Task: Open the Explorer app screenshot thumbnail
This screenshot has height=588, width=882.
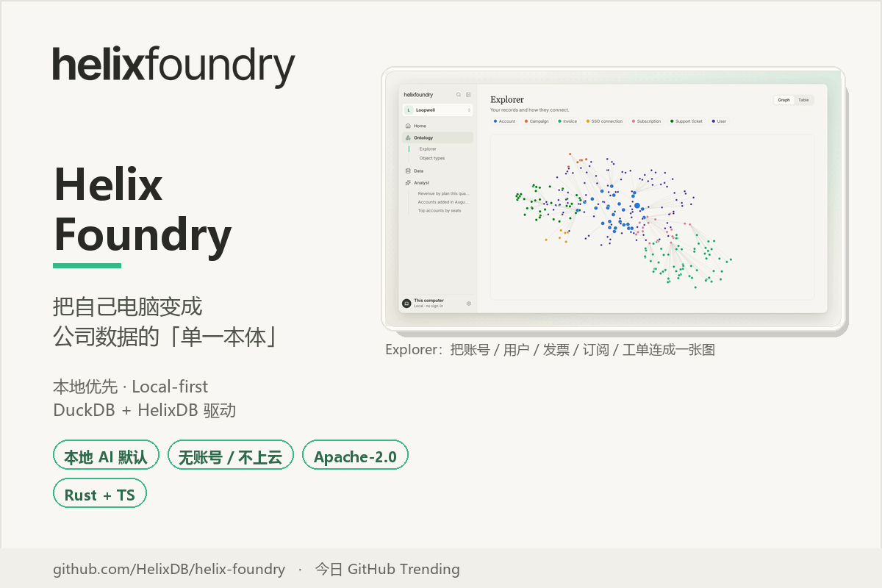Action: click(613, 198)
